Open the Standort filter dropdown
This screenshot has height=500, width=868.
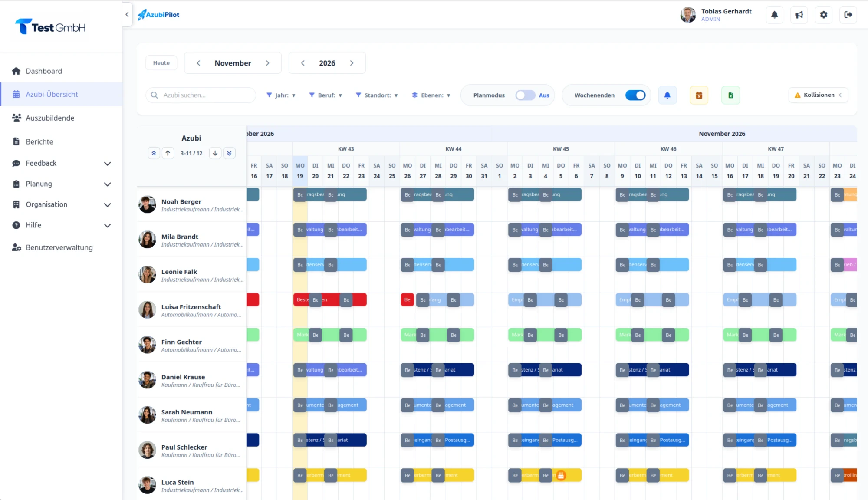(x=377, y=95)
